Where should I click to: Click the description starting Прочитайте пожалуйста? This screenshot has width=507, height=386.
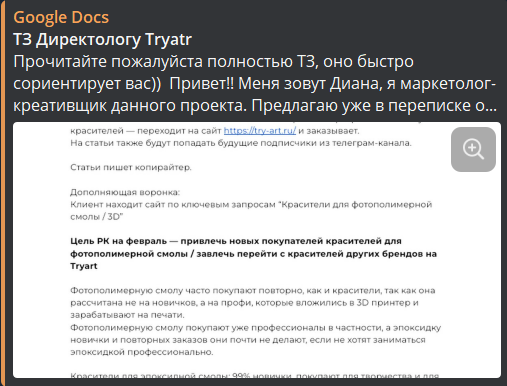click(255, 83)
